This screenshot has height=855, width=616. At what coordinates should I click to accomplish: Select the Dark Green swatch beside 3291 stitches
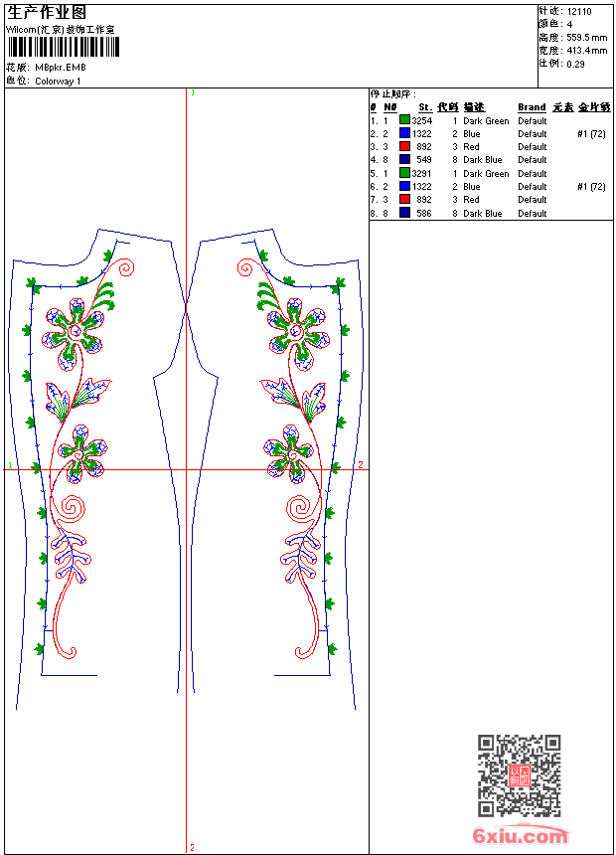coord(405,173)
